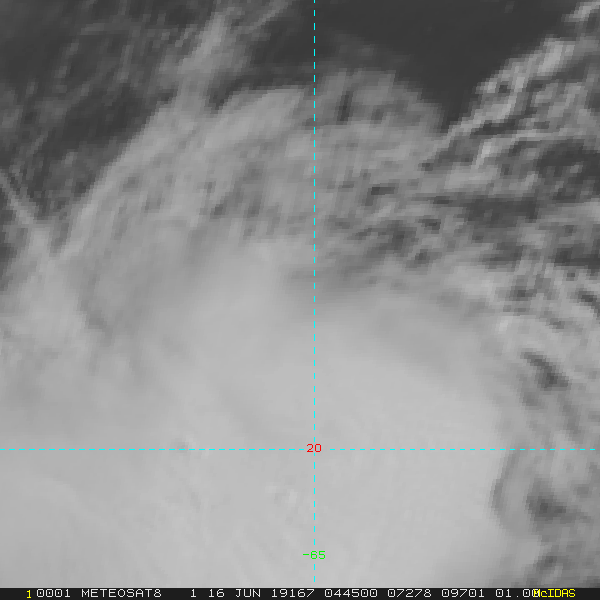Click the 19167 Julian day value
This screenshot has height=600, width=600.
[293, 593]
